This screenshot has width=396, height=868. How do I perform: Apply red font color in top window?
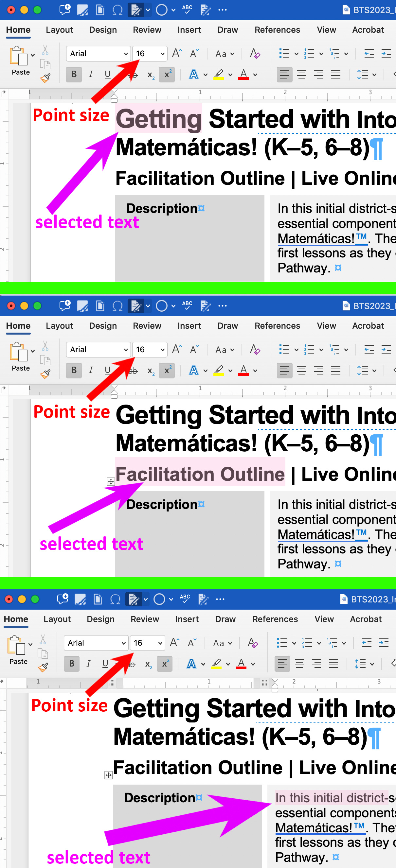(x=243, y=75)
